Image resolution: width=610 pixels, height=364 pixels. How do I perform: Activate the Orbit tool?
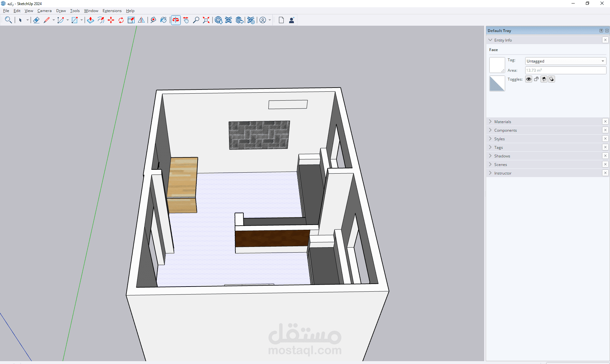[x=176, y=20]
